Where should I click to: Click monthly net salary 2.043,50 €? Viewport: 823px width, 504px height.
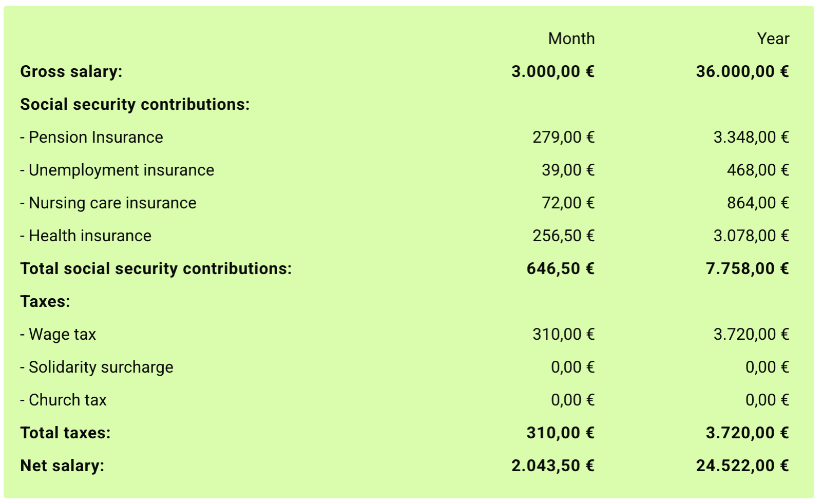553,466
